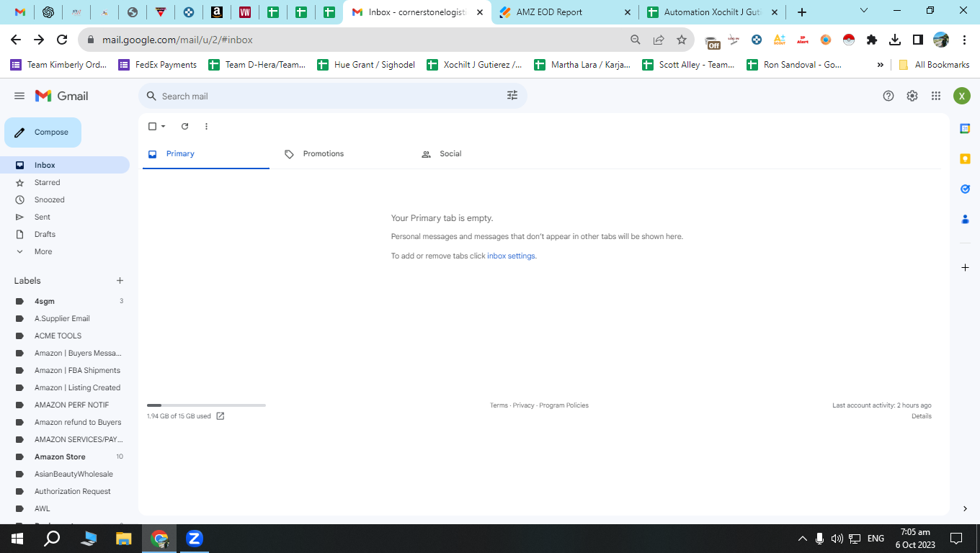Click the inbox settings link
Image resolution: width=980 pixels, height=553 pixels.
511,256
